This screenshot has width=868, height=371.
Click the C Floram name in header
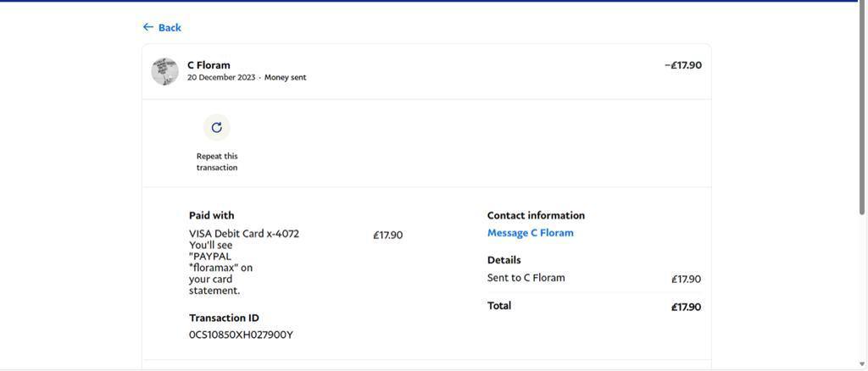click(209, 65)
